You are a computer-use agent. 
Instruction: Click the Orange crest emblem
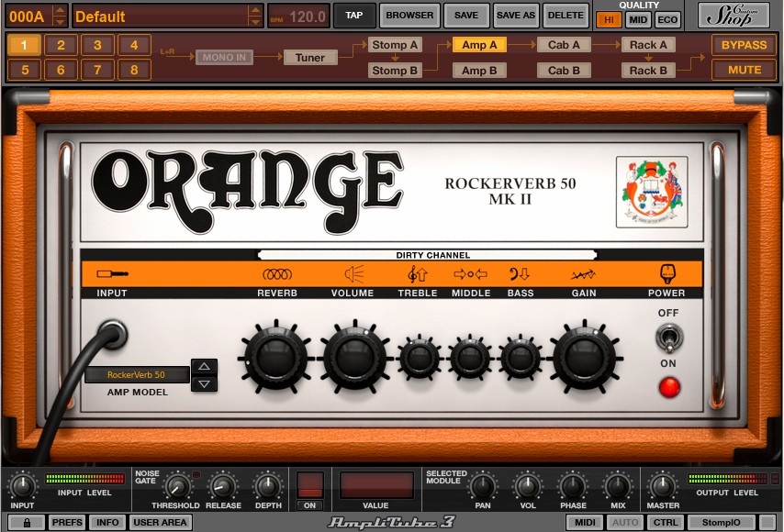(x=652, y=192)
